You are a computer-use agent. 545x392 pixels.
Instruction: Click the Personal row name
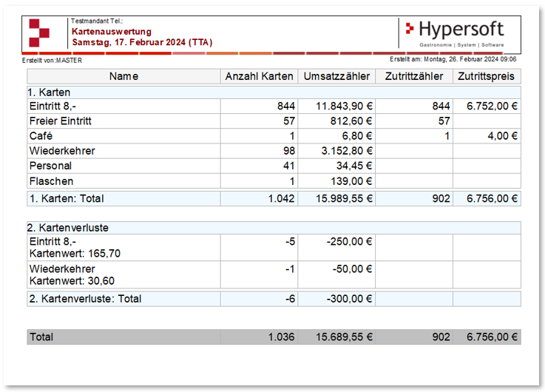(51, 166)
